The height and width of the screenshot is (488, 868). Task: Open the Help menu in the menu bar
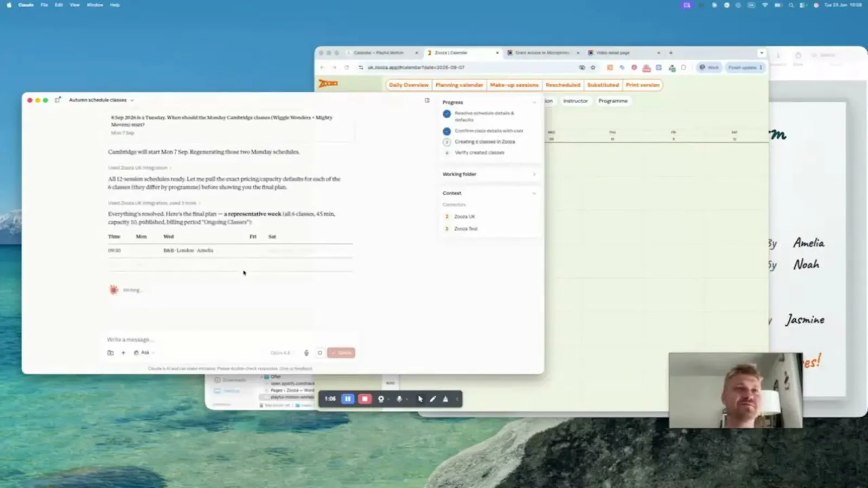[x=114, y=5]
